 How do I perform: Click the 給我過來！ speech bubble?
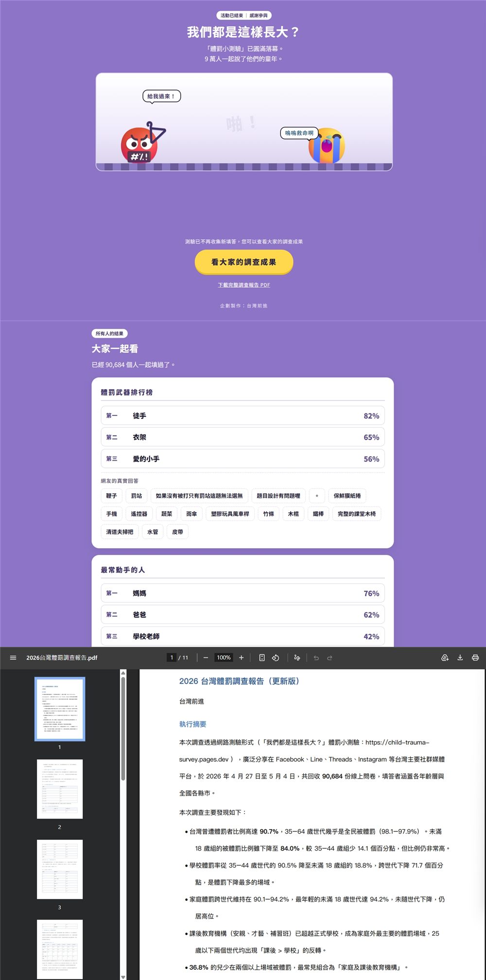click(x=161, y=96)
